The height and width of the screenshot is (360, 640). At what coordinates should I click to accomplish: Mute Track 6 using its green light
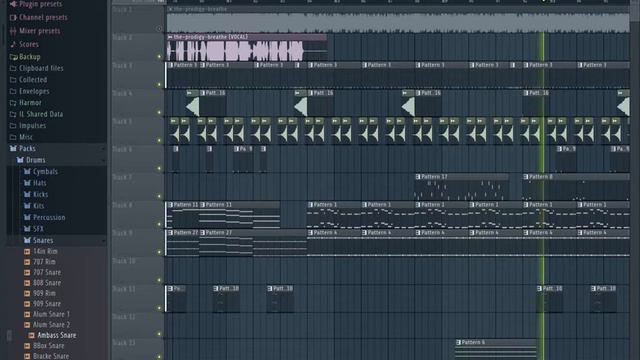pyautogui.click(x=159, y=168)
